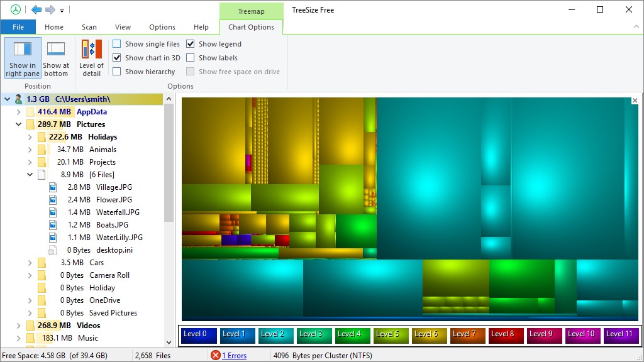Click the Flower.JPG image file icon

click(53, 200)
